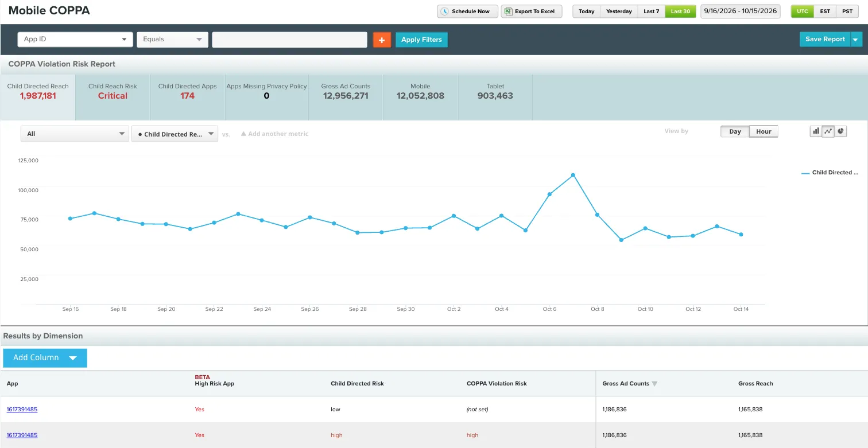
Task: Add a filter with the orange plus
Action: pos(382,40)
